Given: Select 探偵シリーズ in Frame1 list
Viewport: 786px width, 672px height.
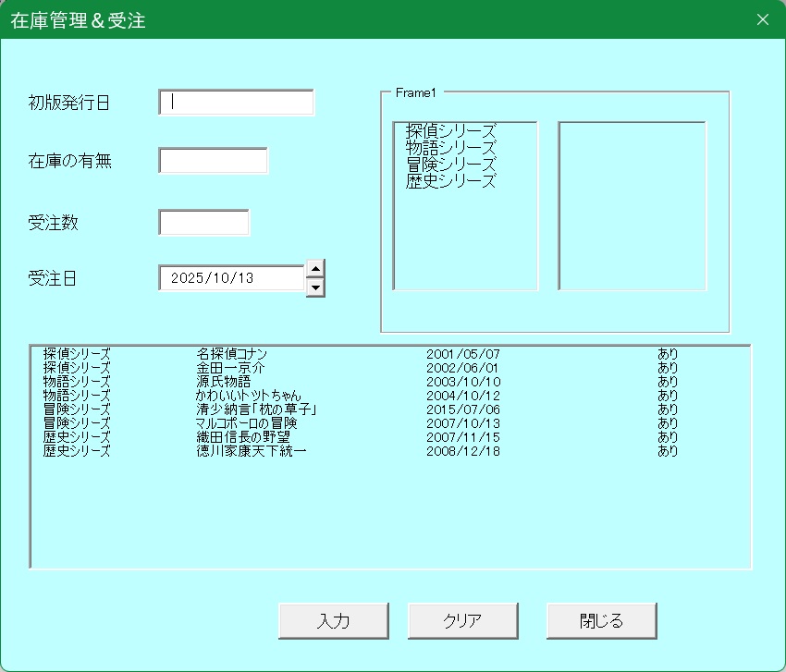Looking at the screenshot, I should click(x=451, y=131).
